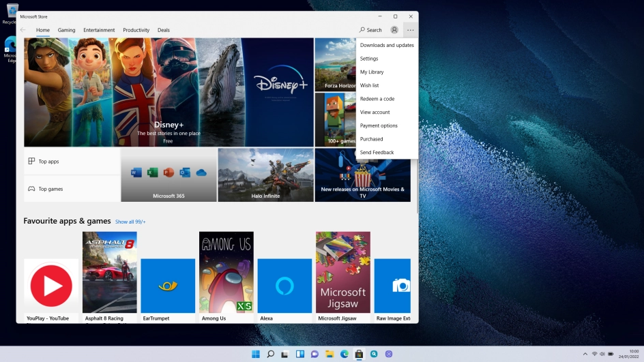Click the Show all 99/+ link
The image size is (644, 362).
(x=130, y=222)
